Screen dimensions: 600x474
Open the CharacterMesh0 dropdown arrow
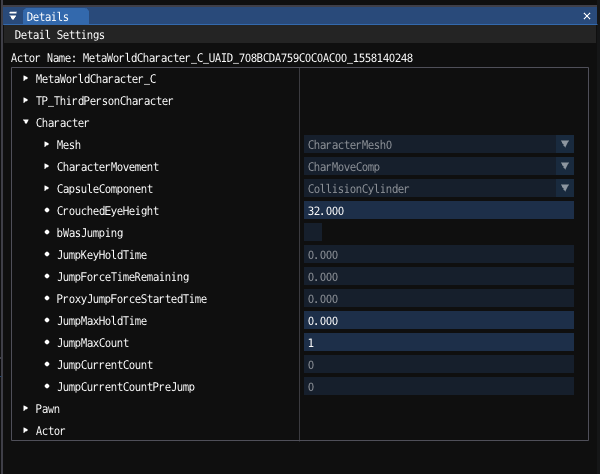565,144
